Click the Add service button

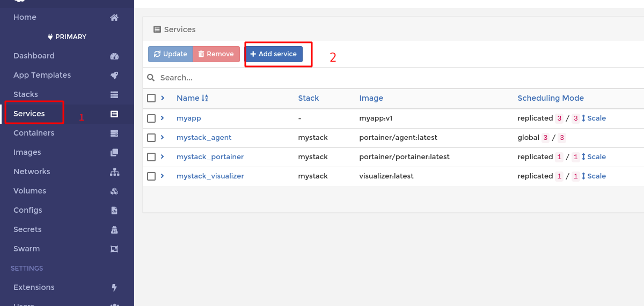(274, 54)
